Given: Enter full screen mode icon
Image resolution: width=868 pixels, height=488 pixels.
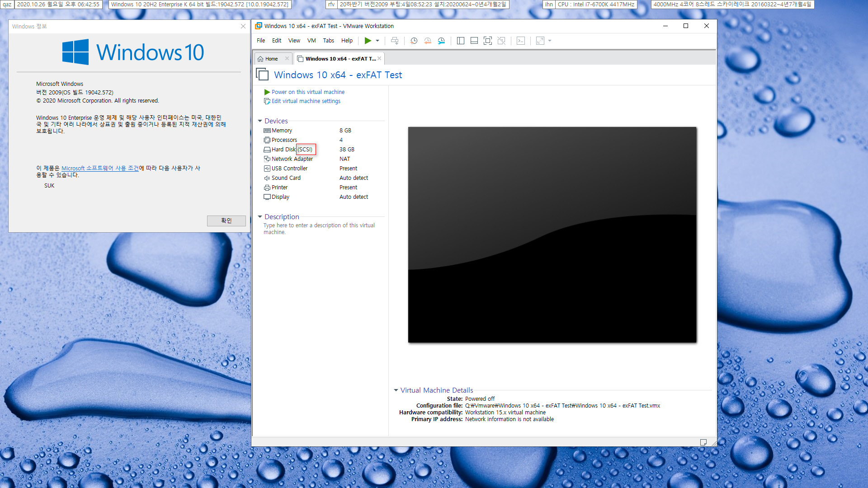Looking at the screenshot, I should [488, 41].
